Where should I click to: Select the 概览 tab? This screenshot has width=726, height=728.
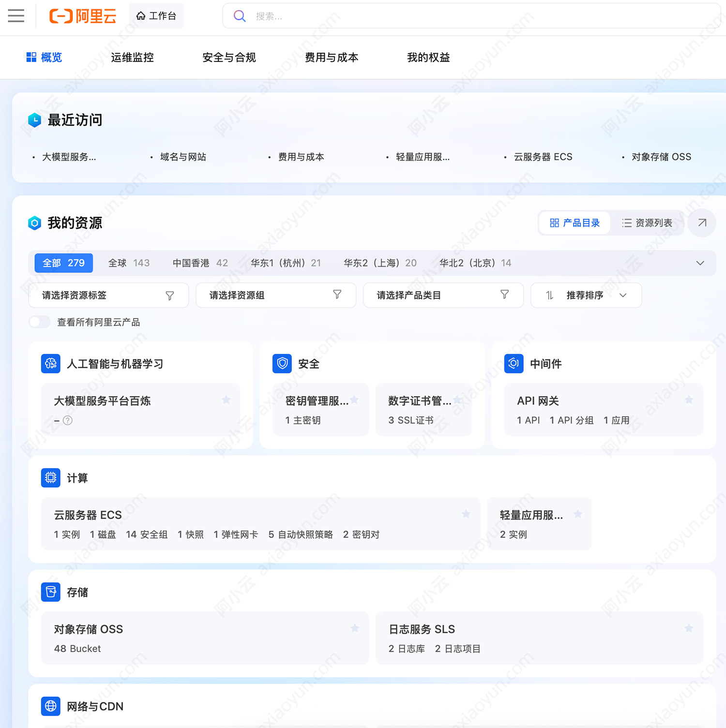point(44,58)
